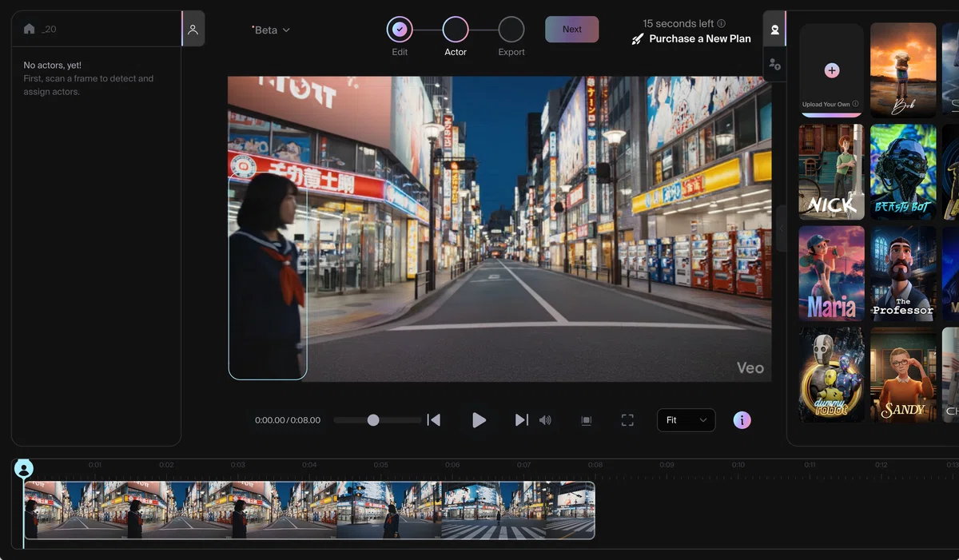Image resolution: width=959 pixels, height=560 pixels.
Task: Go to the completed Edit step circle
Action: (400, 30)
